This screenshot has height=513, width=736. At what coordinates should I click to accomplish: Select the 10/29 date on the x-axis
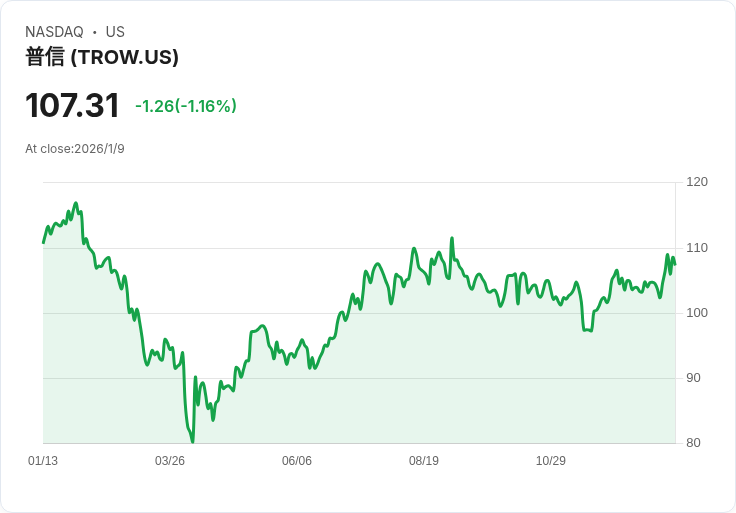pyautogui.click(x=551, y=461)
